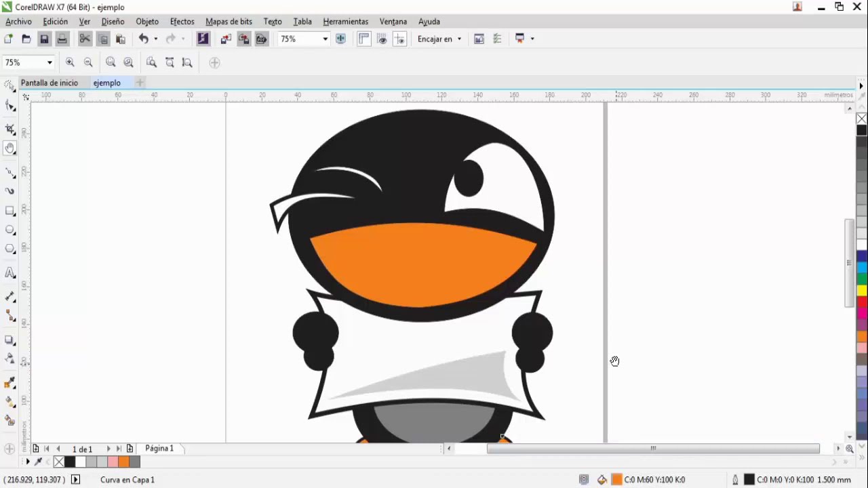The image size is (868, 488).
Task: Pick pink swatch in document palette
Action: coord(113,462)
